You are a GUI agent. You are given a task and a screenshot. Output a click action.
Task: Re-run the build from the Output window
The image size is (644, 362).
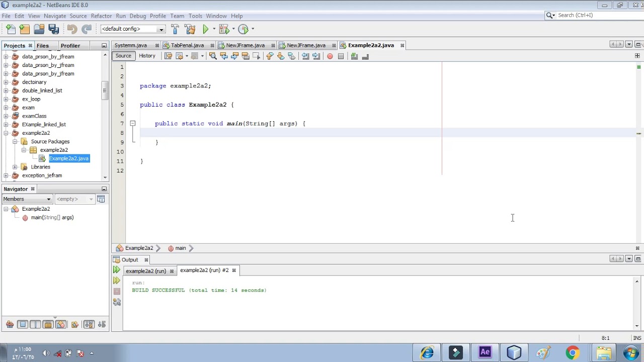tap(117, 270)
